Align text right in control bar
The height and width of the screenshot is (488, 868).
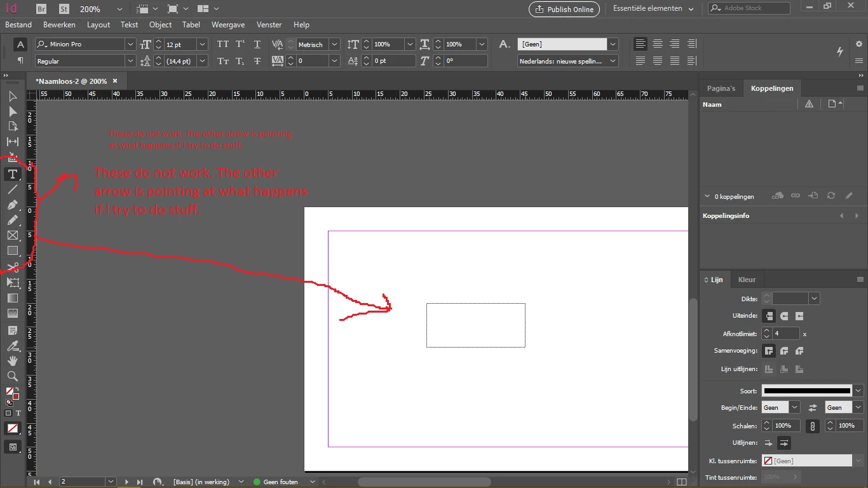pos(674,44)
